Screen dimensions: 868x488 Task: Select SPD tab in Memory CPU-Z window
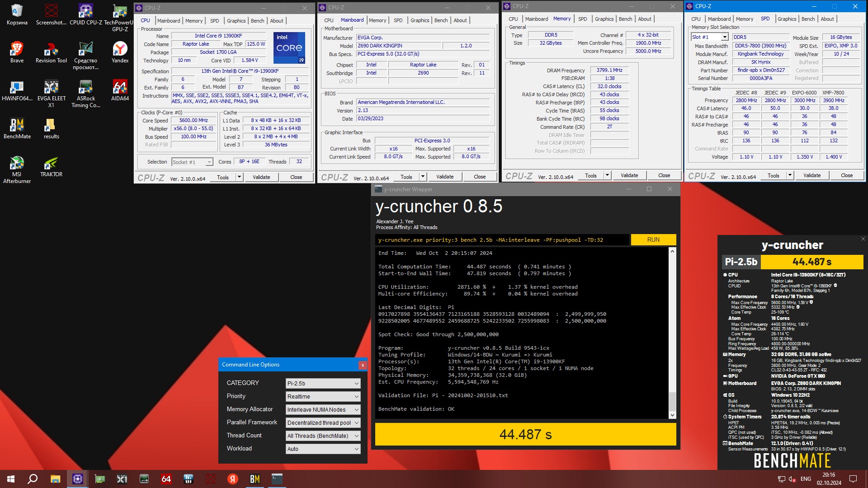582,19
